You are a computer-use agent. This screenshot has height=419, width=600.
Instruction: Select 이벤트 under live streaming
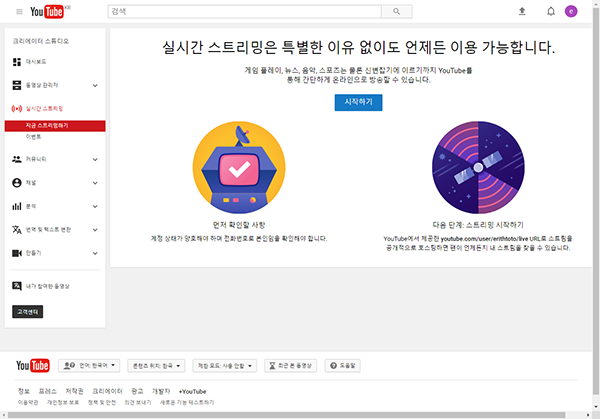pos(33,137)
